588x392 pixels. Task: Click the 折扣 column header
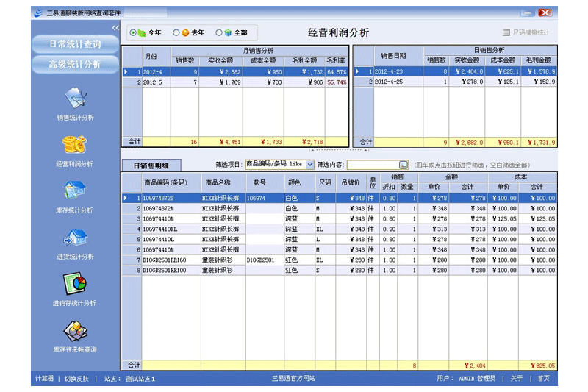pyautogui.click(x=389, y=187)
